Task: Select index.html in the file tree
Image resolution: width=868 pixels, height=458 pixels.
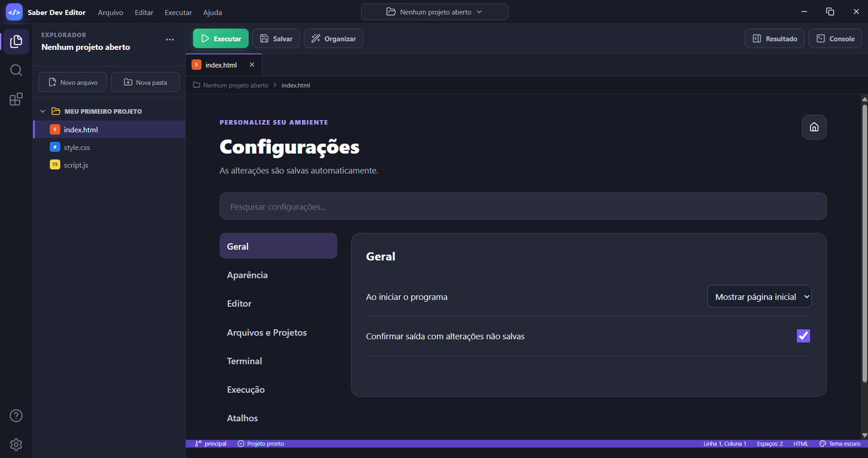Action: click(110, 129)
